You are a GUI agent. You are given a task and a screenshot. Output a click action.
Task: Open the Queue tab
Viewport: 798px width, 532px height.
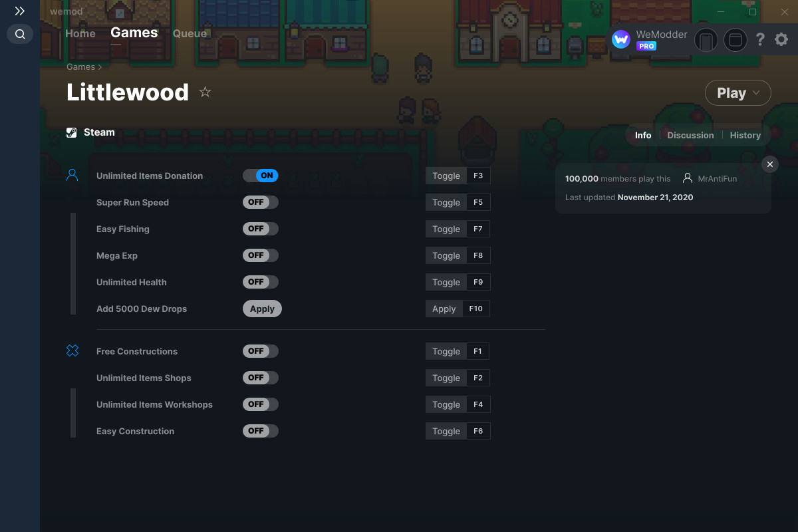point(190,33)
